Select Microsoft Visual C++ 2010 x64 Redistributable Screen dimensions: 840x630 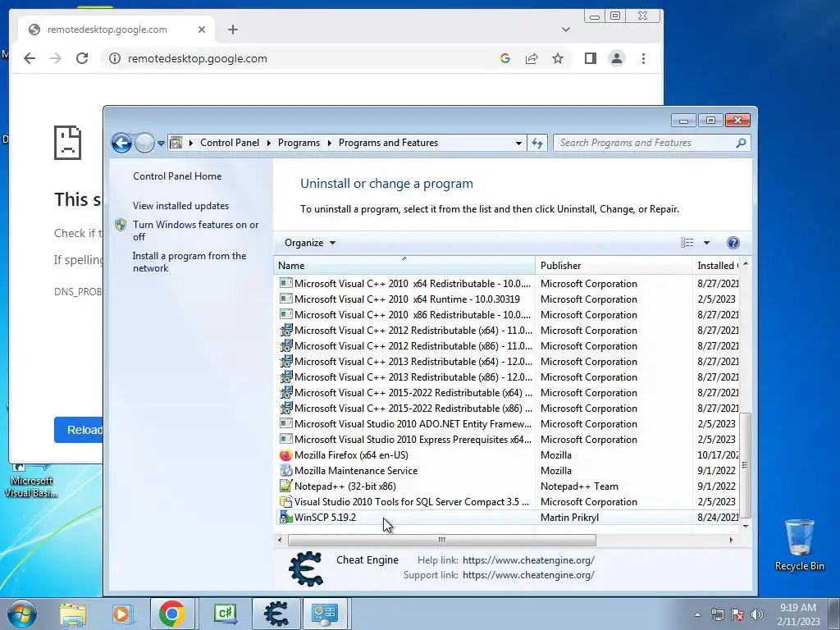[508, 283]
